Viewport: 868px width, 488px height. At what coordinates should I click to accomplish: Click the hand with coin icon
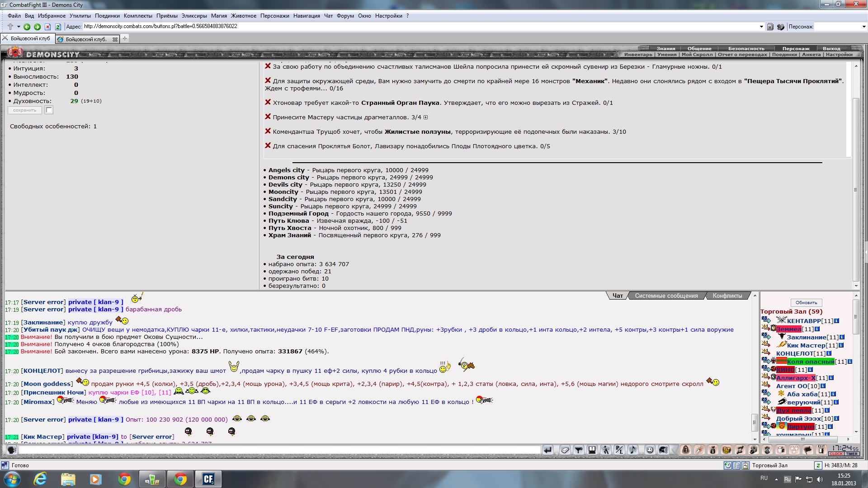(x=754, y=450)
